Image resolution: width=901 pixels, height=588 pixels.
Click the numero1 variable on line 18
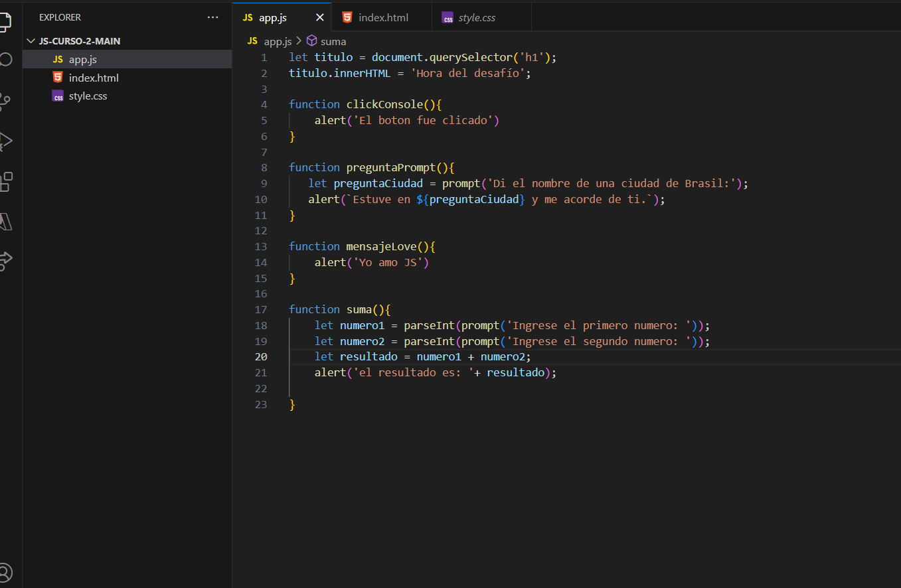pyautogui.click(x=363, y=325)
